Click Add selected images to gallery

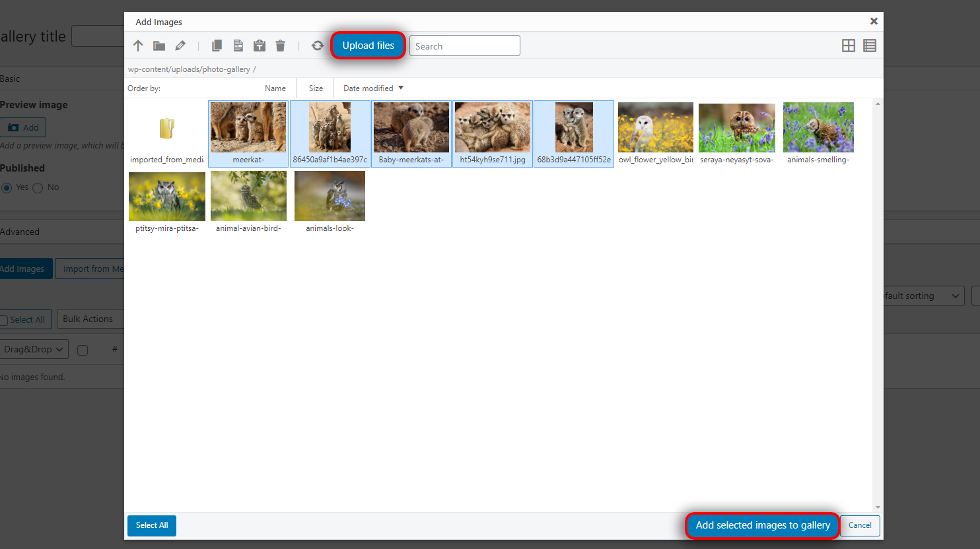coord(763,525)
